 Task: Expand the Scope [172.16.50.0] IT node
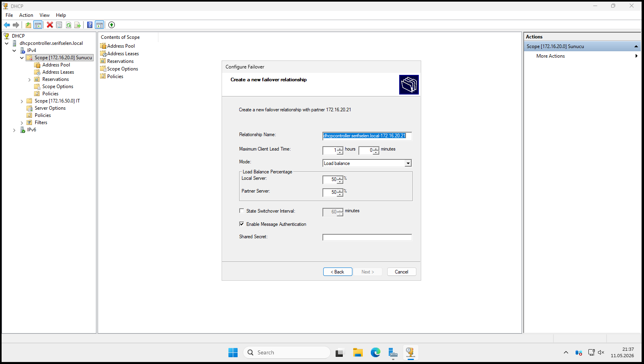[22, 101]
